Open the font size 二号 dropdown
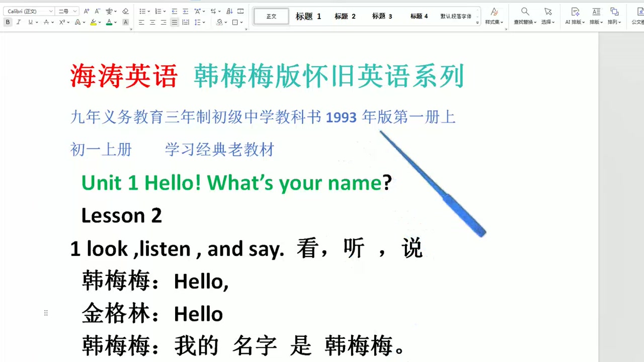The height and width of the screenshot is (362, 644). click(x=67, y=11)
